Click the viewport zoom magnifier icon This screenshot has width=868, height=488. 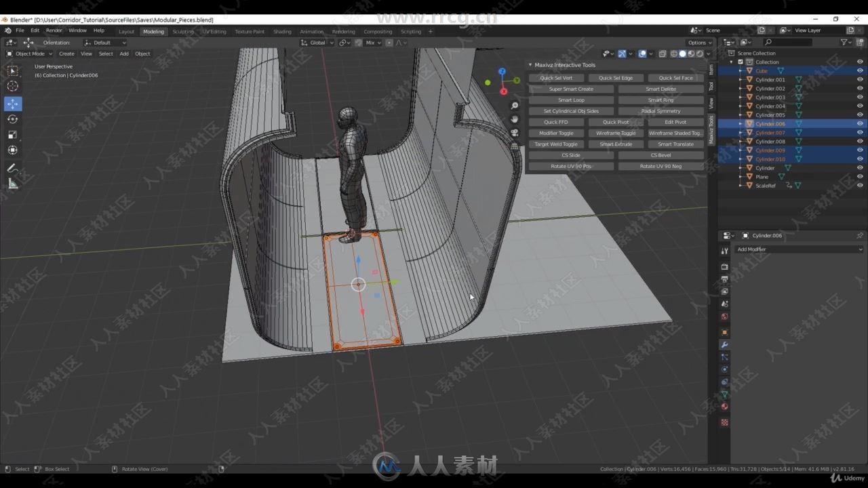coord(515,106)
